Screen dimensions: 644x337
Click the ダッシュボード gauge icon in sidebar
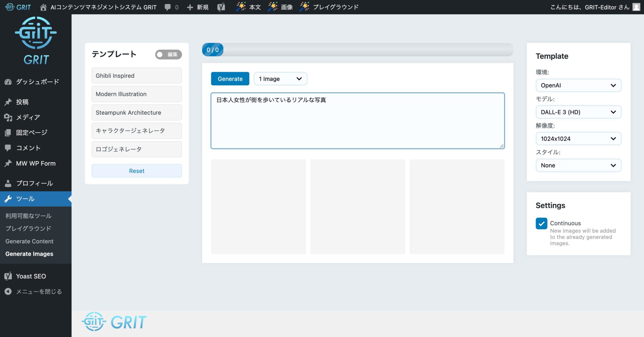[8, 82]
